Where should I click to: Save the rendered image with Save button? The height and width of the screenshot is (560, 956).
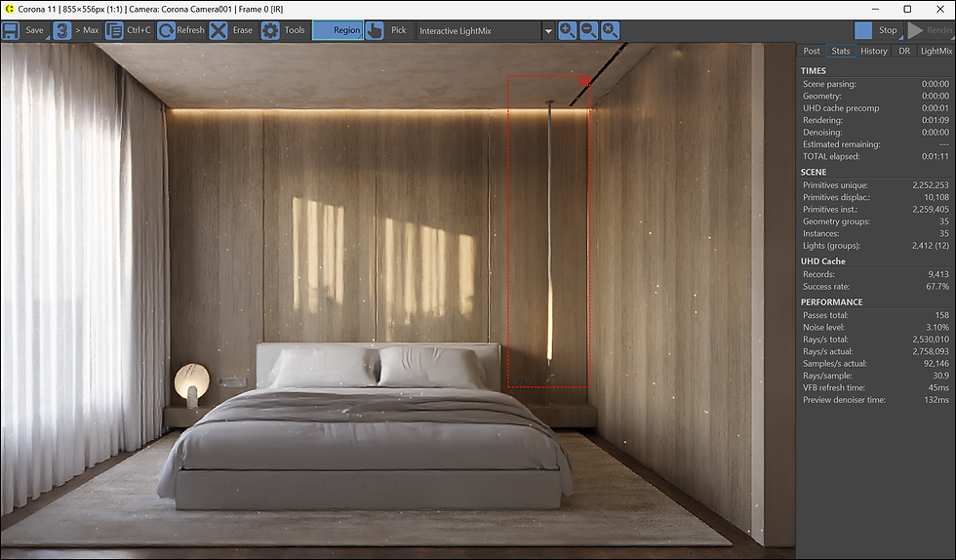[23, 30]
